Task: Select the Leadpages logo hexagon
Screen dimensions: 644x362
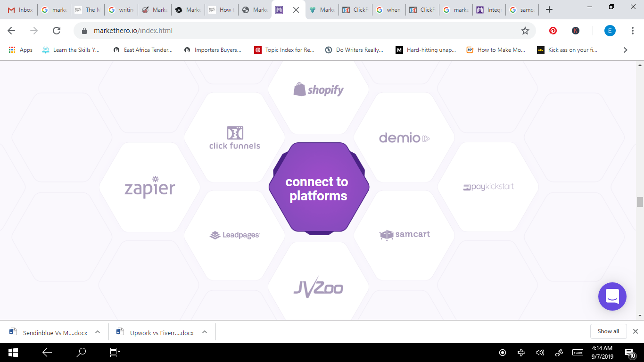Action: point(234,235)
